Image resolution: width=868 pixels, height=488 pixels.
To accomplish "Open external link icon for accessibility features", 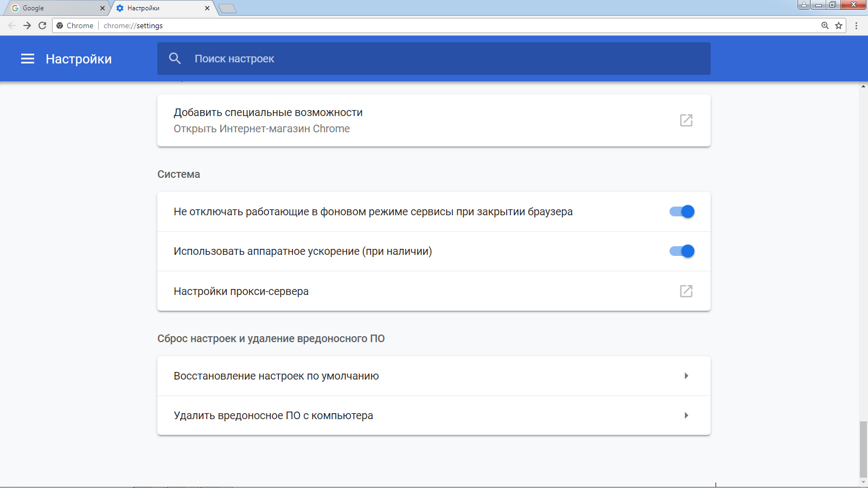I will point(686,120).
